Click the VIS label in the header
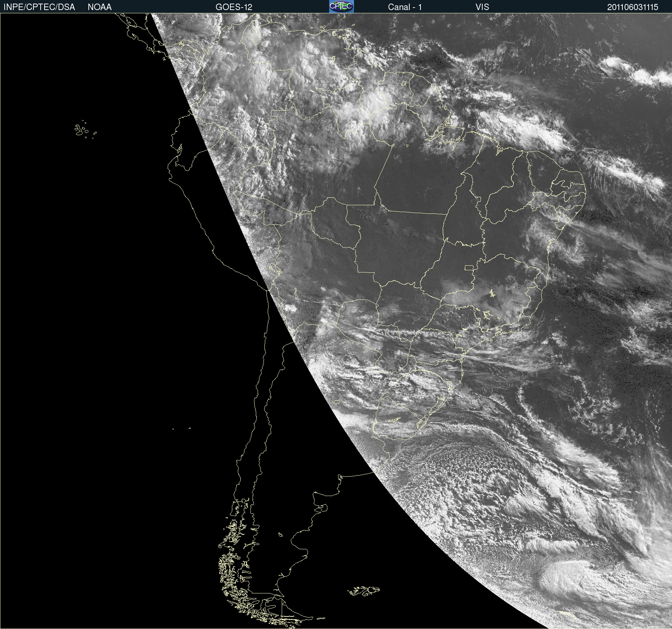 [x=482, y=7]
